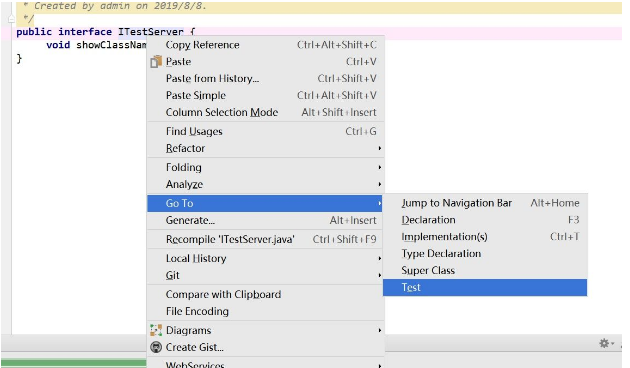Open the gear settings icon in bottom bar
The width and height of the screenshot is (630, 368).
click(x=604, y=343)
